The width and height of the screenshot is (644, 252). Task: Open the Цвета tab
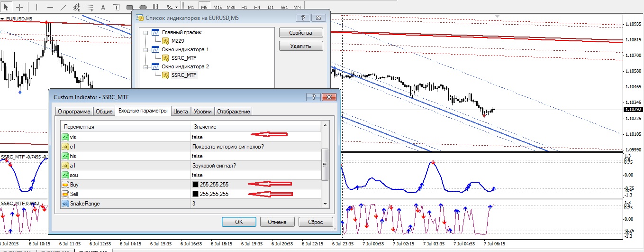click(x=181, y=112)
